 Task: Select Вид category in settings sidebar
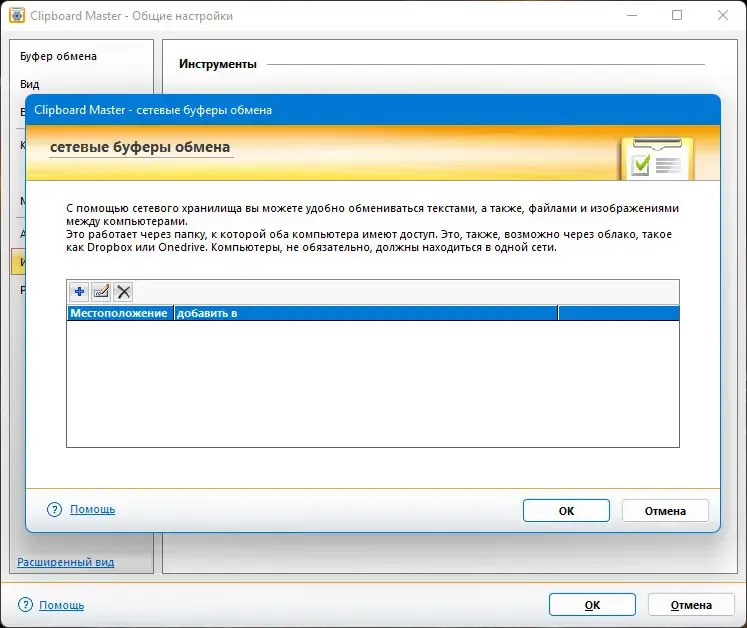30,84
